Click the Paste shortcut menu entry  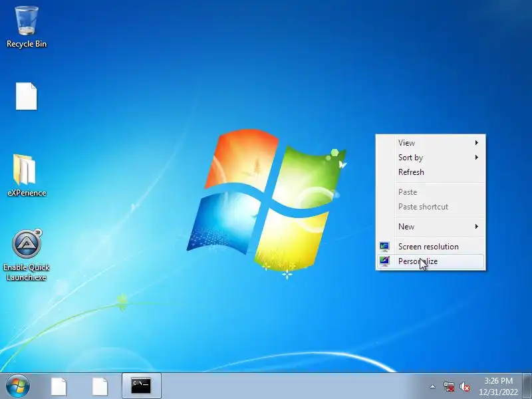[x=430, y=207]
